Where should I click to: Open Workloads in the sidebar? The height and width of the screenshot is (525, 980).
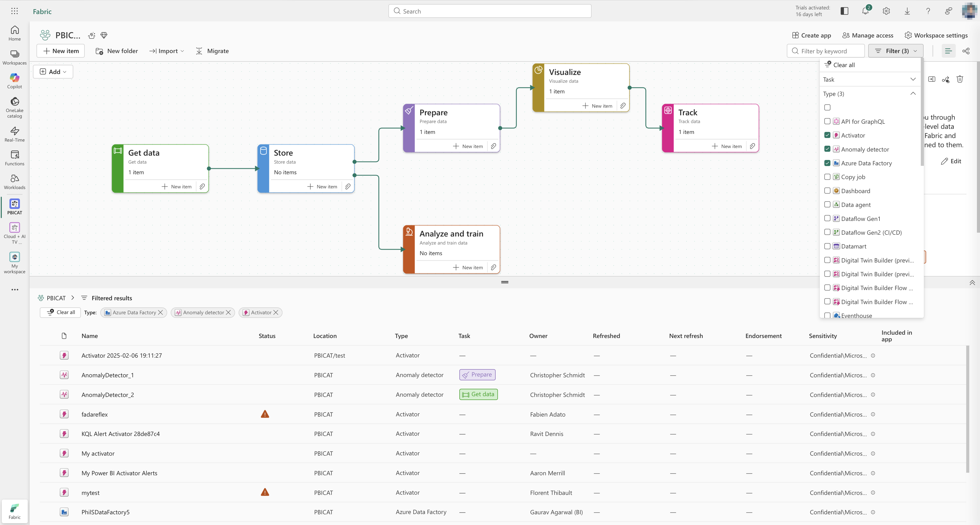15,182
